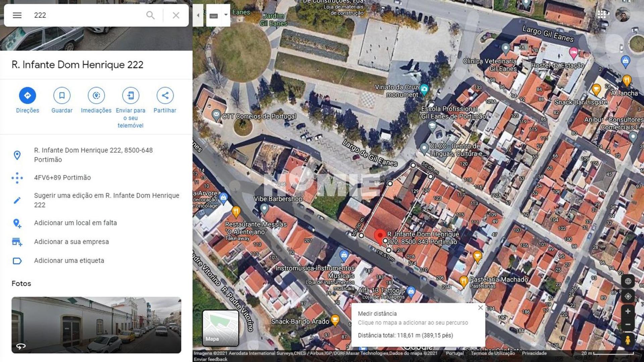Click the Direções directions button
This screenshot has width=644, height=362.
point(28,96)
